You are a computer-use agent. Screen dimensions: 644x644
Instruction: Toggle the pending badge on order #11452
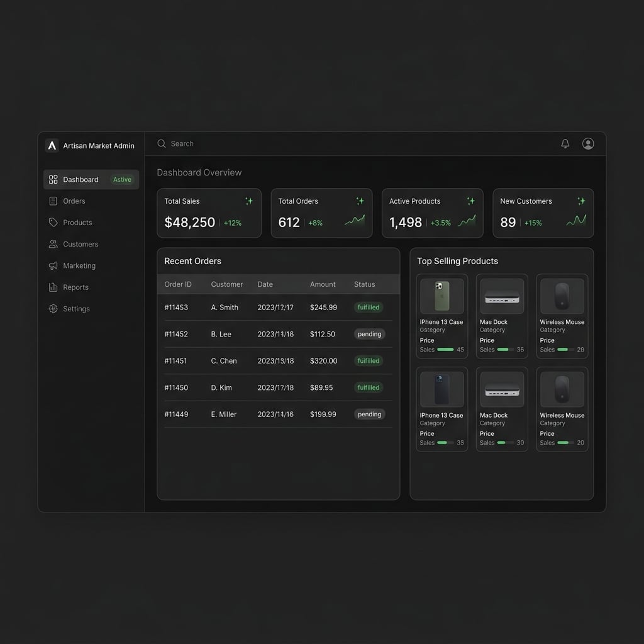pyautogui.click(x=369, y=334)
